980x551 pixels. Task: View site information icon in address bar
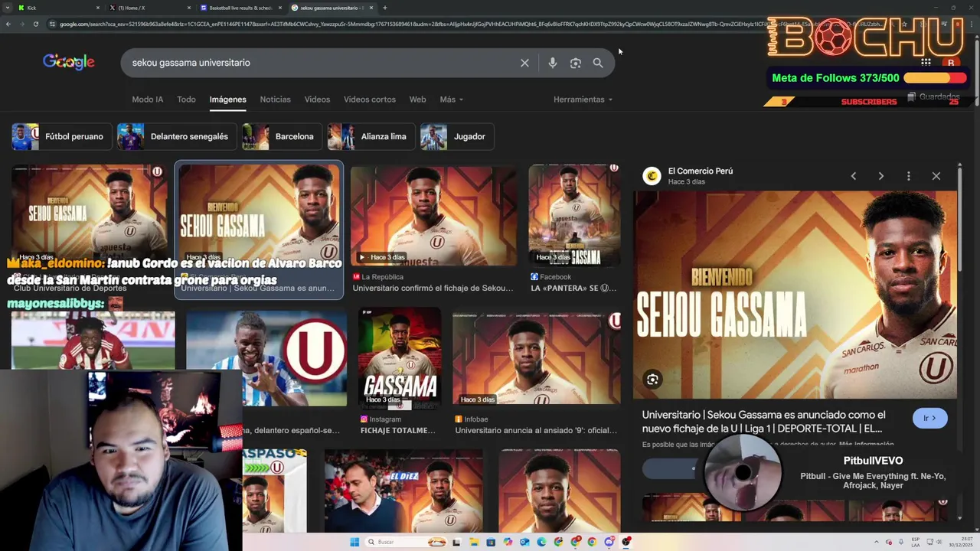(52, 24)
